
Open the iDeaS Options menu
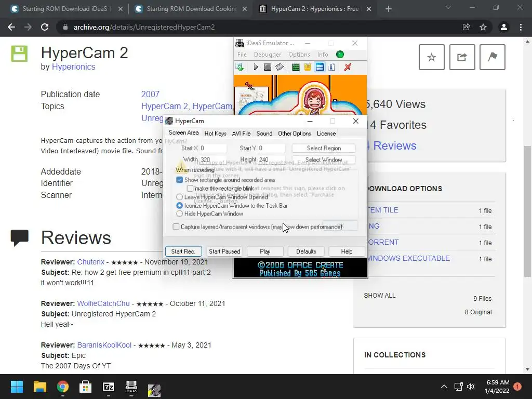pos(299,54)
